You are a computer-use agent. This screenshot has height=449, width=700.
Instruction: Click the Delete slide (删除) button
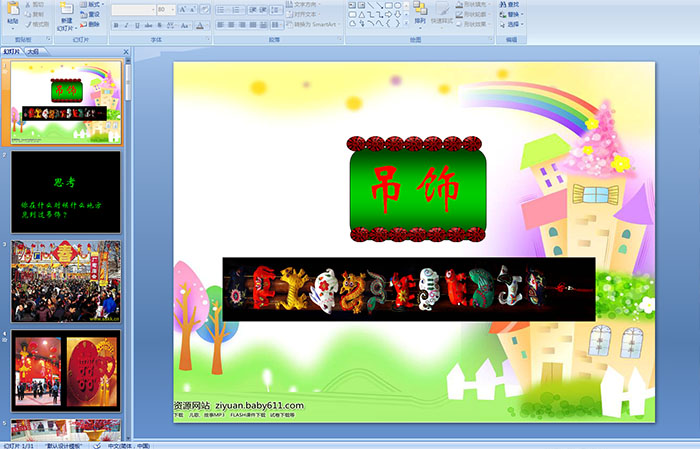coord(91,24)
